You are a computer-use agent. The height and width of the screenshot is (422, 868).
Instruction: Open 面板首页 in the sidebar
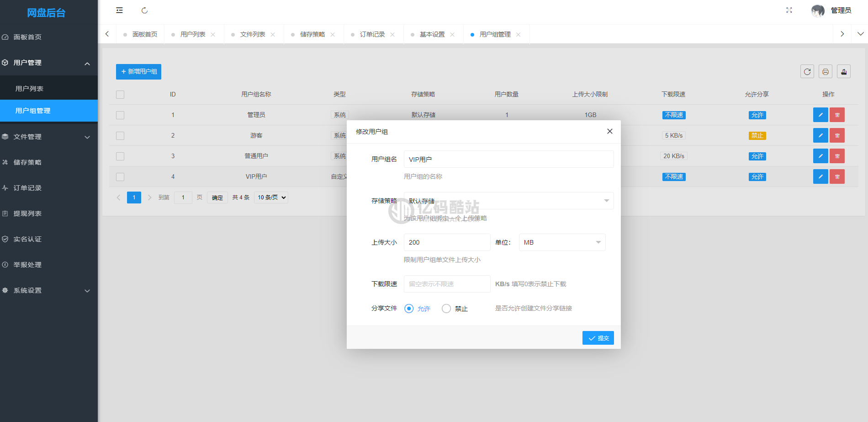click(49, 37)
